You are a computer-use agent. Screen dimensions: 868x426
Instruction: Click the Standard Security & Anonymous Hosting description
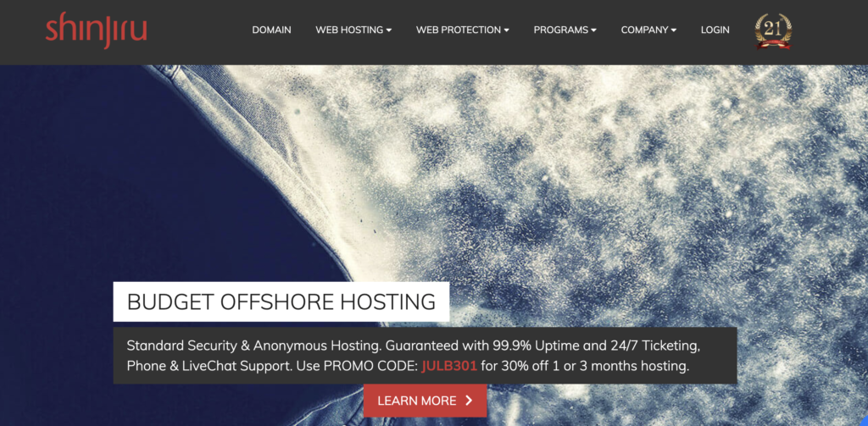(x=426, y=356)
